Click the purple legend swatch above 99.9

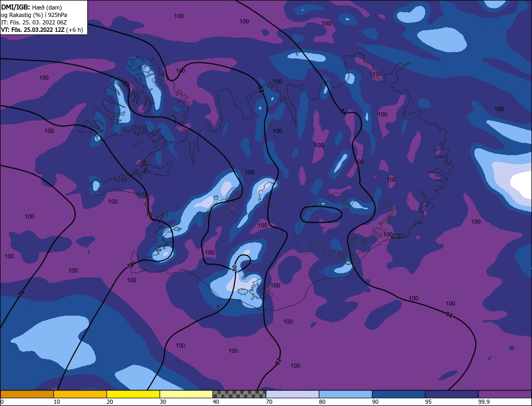pyautogui.click(x=505, y=394)
